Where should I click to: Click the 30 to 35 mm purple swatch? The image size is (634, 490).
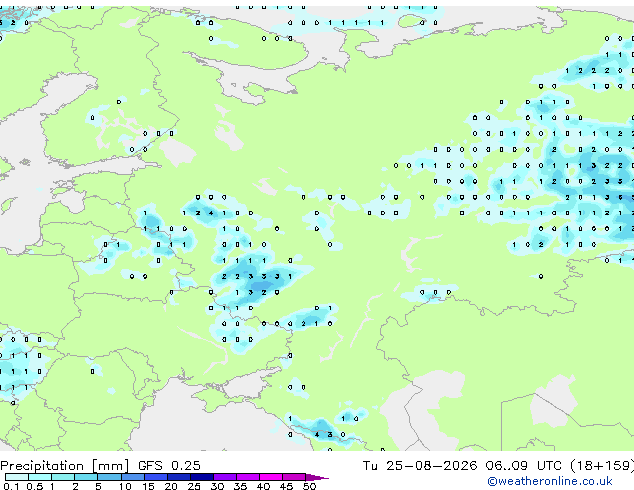225,477
